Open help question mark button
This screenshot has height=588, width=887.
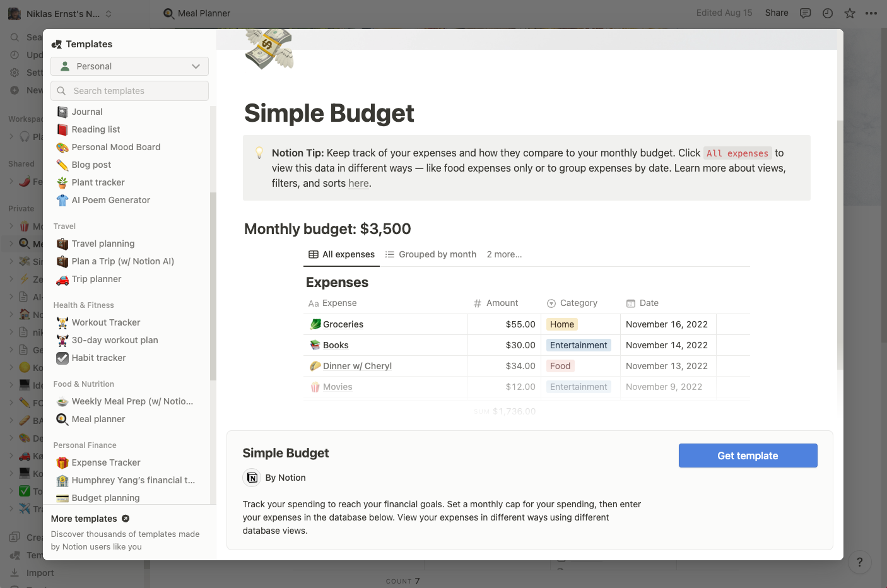(x=860, y=562)
